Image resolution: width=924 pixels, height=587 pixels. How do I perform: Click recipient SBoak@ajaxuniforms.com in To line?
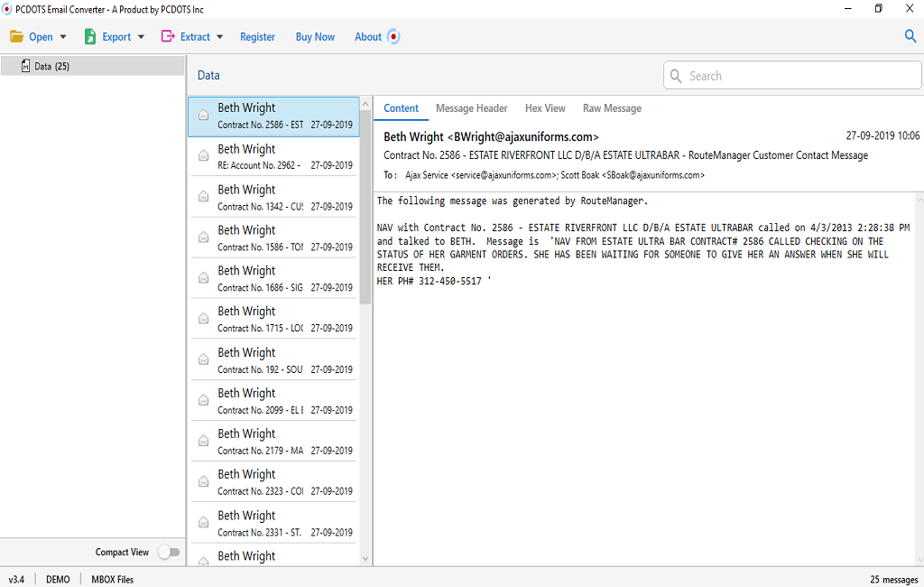[653, 175]
